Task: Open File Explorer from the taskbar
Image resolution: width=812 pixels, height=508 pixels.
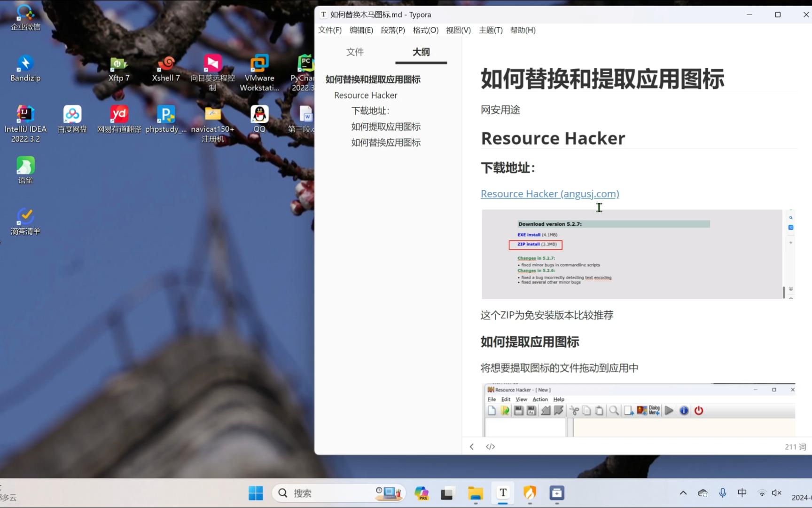Action: (x=475, y=493)
